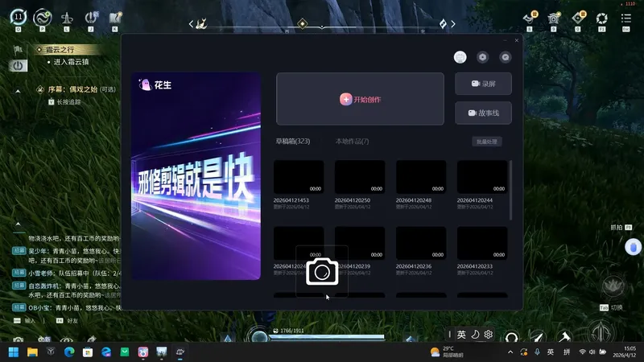Open the camera icon with hotkey 9
Screen dimensions: 644x362
(x=554, y=19)
